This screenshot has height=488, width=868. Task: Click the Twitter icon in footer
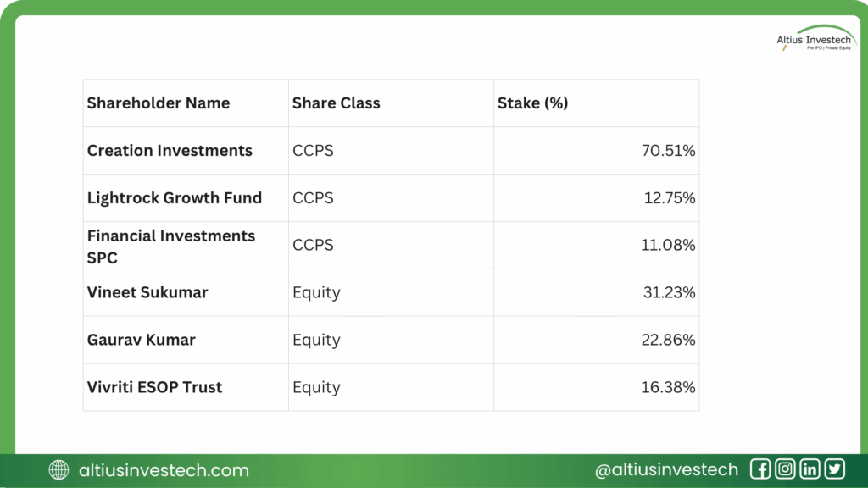click(x=835, y=469)
